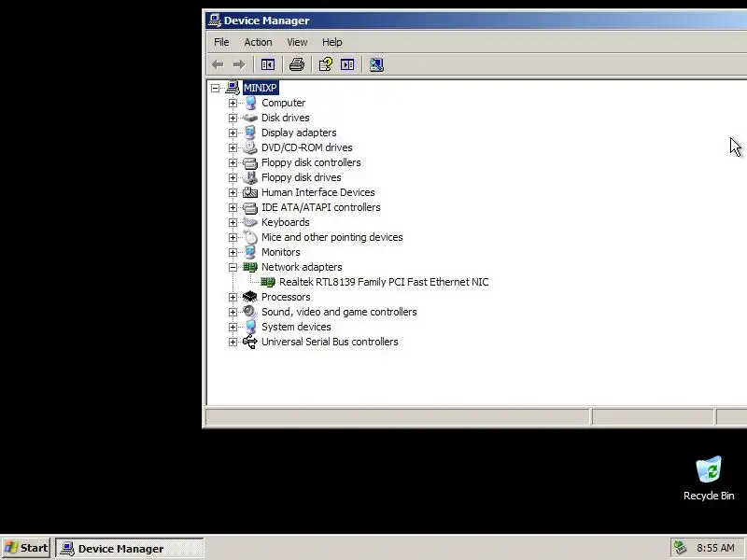Open the Start menu
747x560 pixels.
[26, 548]
